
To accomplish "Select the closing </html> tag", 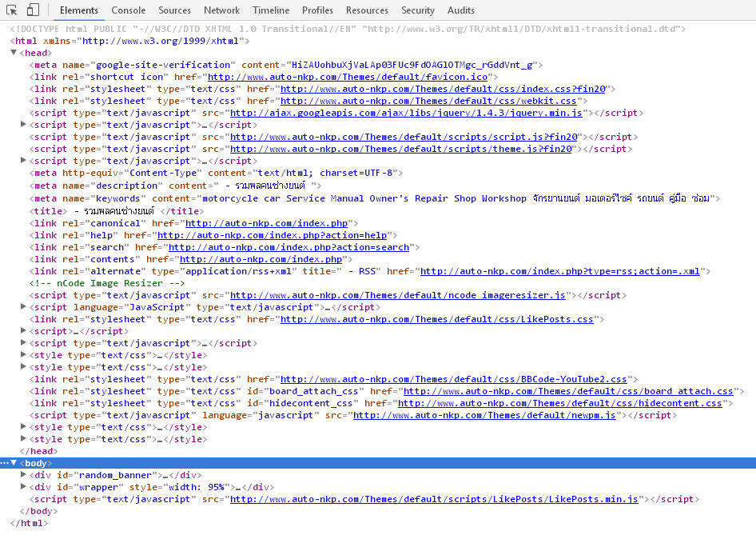I will click(x=29, y=523).
